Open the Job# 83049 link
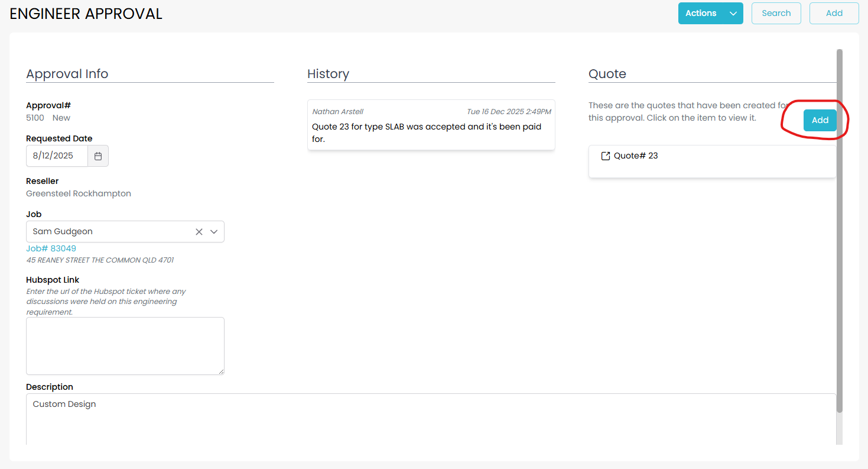Screen dimensions: 868x469 pyautogui.click(x=51, y=248)
